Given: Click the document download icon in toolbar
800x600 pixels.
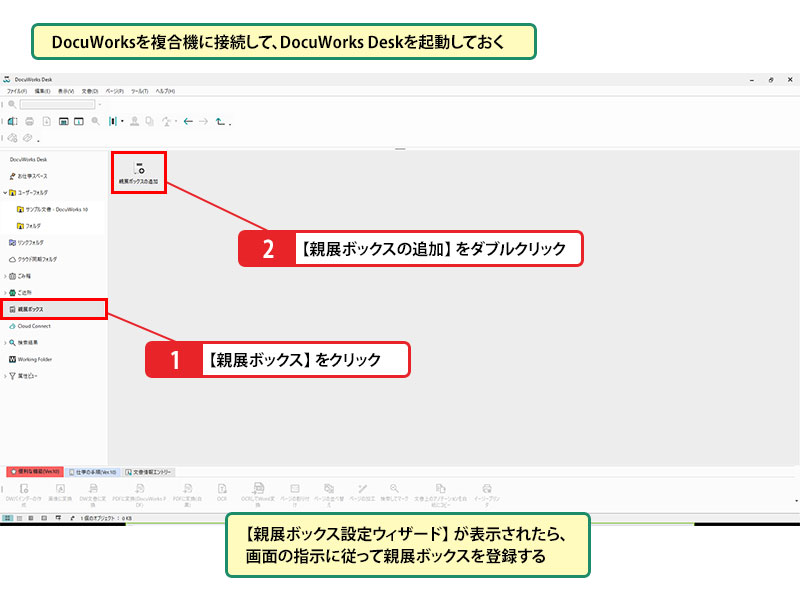Looking at the screenshot, I should pyautogui.click(x=46, y=121).
